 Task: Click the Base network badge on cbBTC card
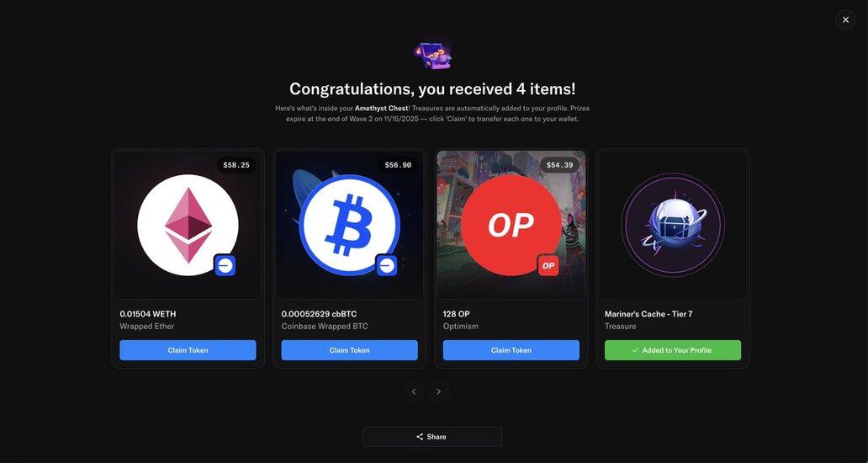tap(386, 266)
